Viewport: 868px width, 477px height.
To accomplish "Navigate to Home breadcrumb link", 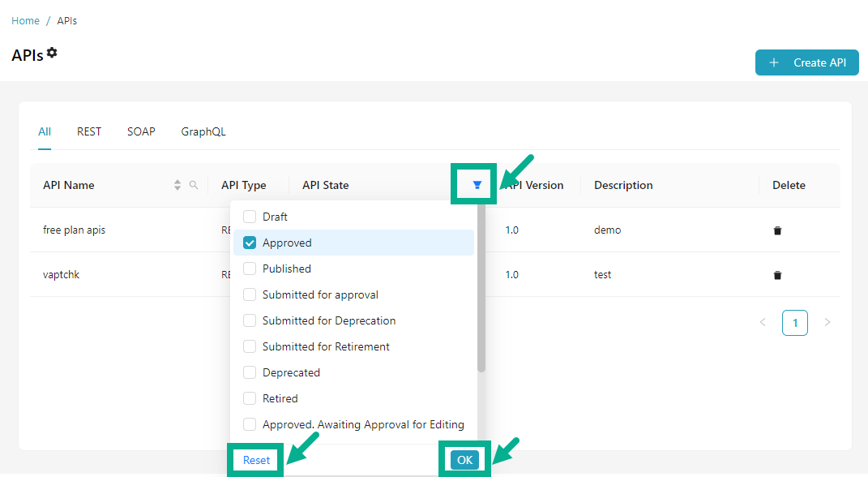I will [25, 20].
